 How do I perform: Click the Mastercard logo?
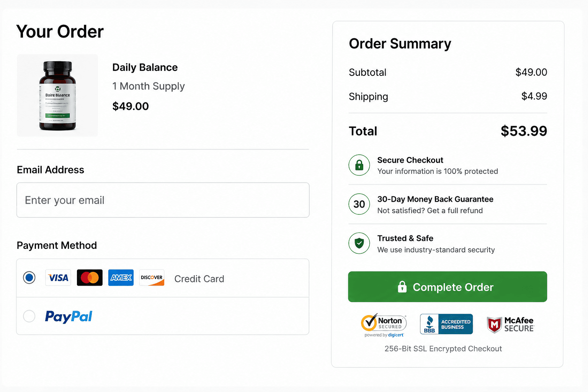click(x=90, y=278)
